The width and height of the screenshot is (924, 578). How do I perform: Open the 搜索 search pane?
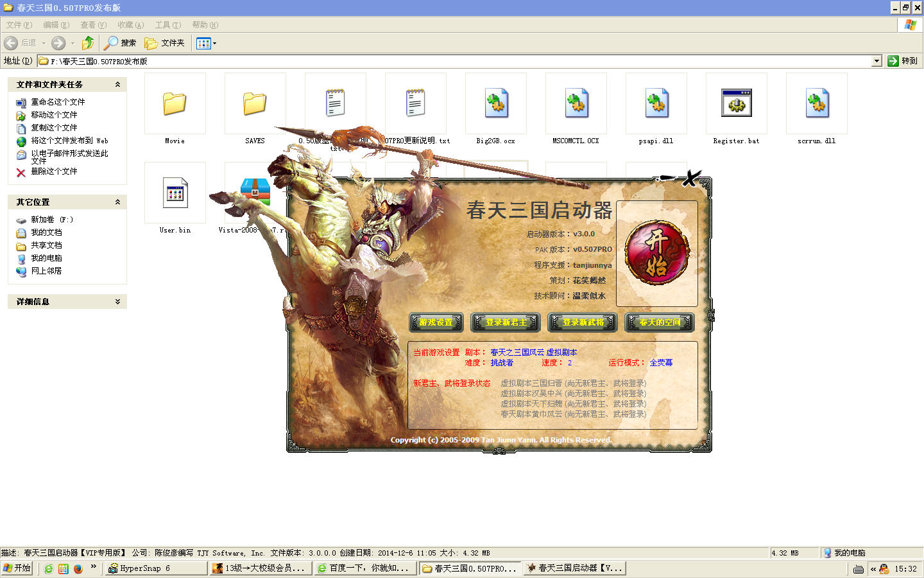[x=121, y=43]
